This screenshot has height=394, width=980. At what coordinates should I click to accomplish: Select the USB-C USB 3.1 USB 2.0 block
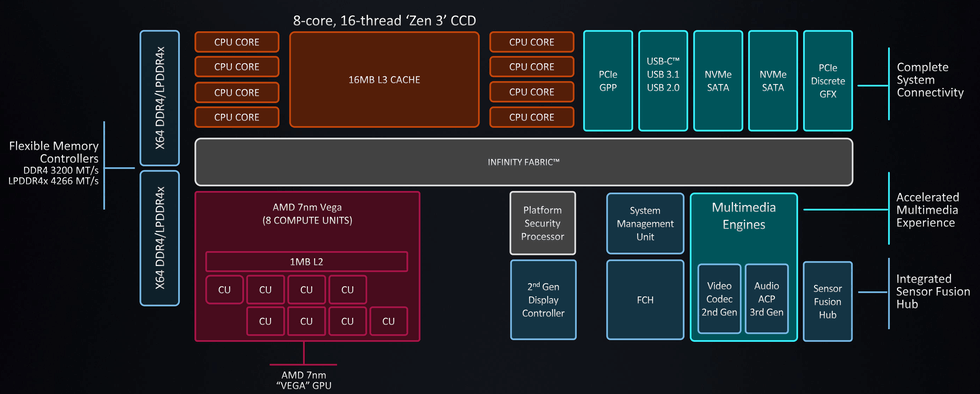coord(662,81)
